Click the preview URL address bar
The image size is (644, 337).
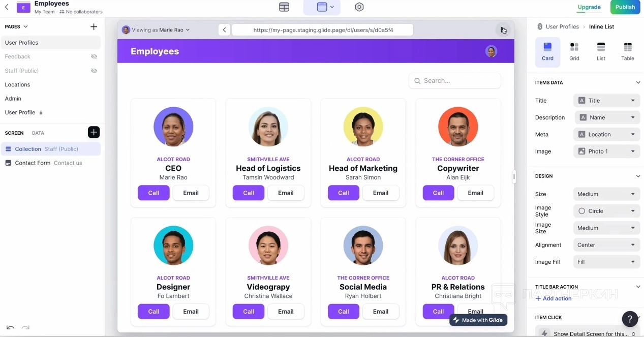tap(322, 30)
